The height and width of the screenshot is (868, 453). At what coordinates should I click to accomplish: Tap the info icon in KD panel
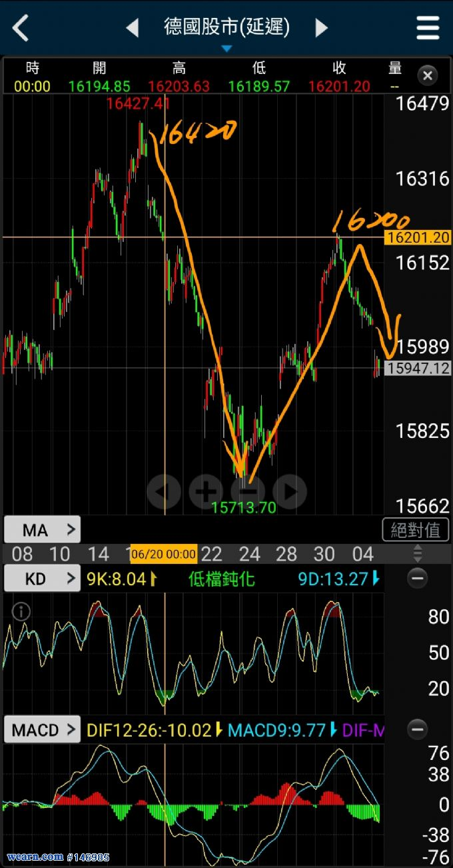21,611
